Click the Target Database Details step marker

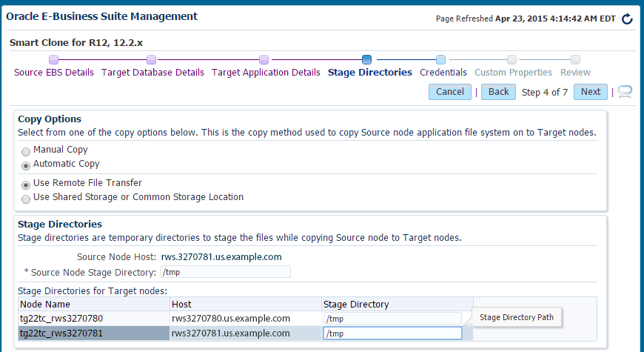[x=151, y=59]
